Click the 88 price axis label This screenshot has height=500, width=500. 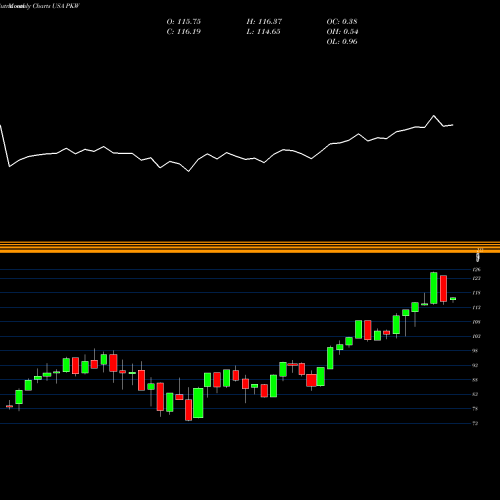tap(476, 380)
